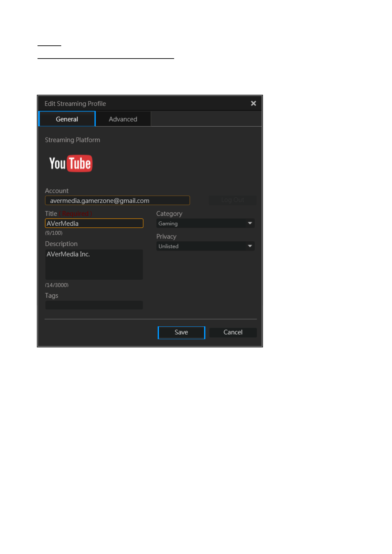Click the YouTube platform logo
The image size is (392, 554).
tap(71, 164)
